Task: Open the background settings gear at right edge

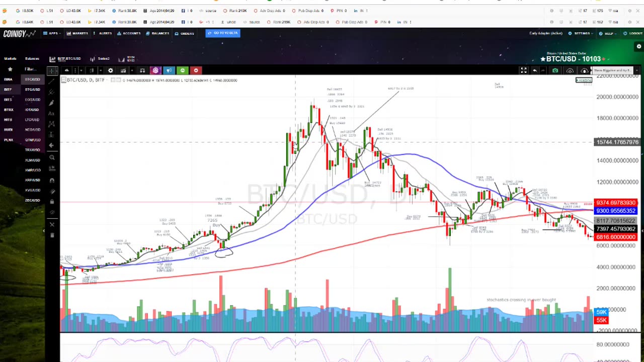Action: 639,46
